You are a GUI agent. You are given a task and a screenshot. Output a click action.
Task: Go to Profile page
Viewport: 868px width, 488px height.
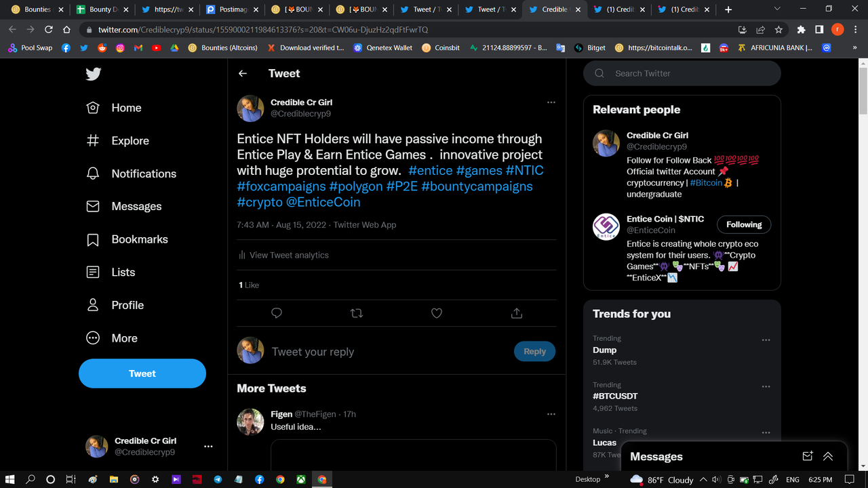[x=115, y=305]
